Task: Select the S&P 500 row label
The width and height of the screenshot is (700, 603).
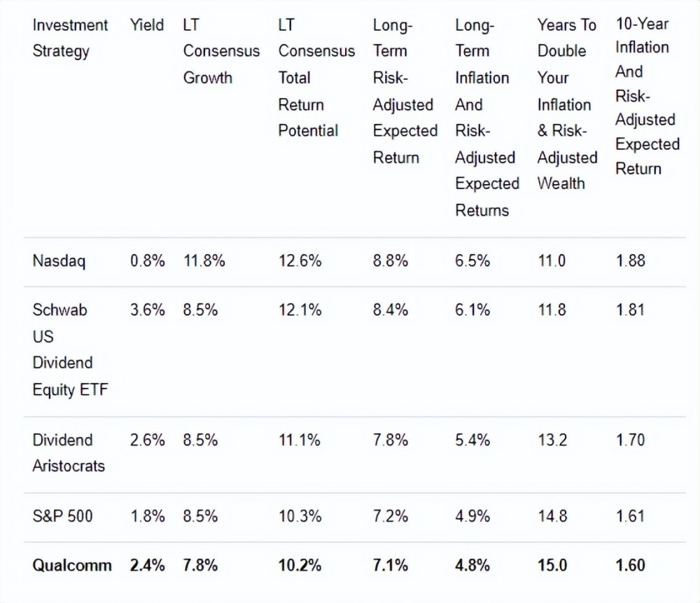Action: (62, 517)
